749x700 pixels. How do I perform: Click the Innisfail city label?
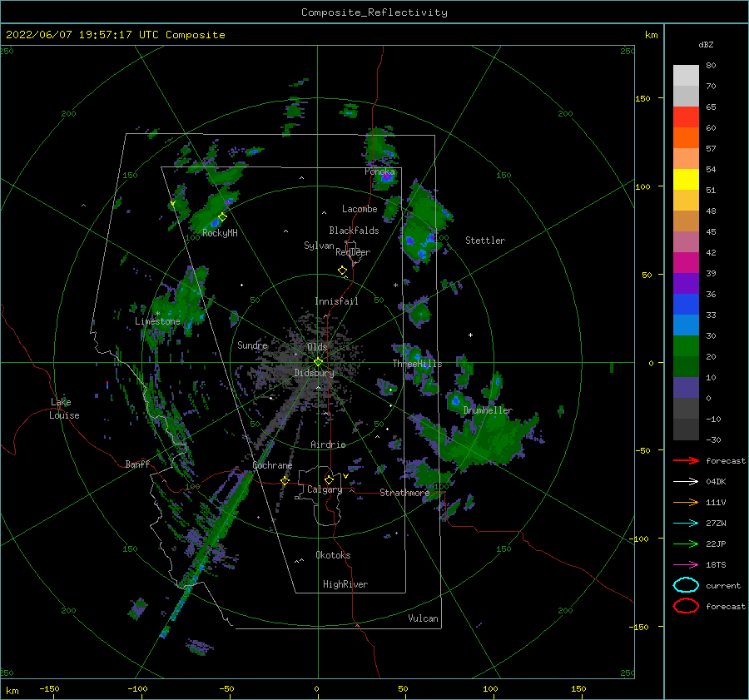pyautogui.click(x=336, y=301)
